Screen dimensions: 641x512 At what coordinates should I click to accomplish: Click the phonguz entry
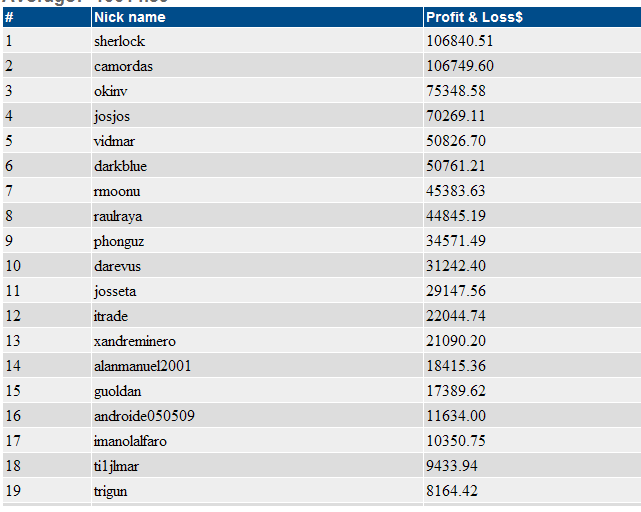pyautogui.click(x=119, y=241)
